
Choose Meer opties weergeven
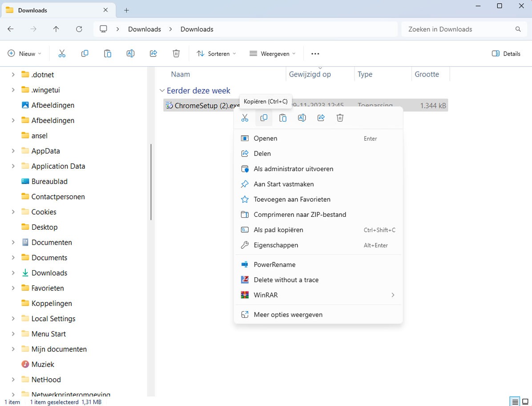tap(318, 315)
